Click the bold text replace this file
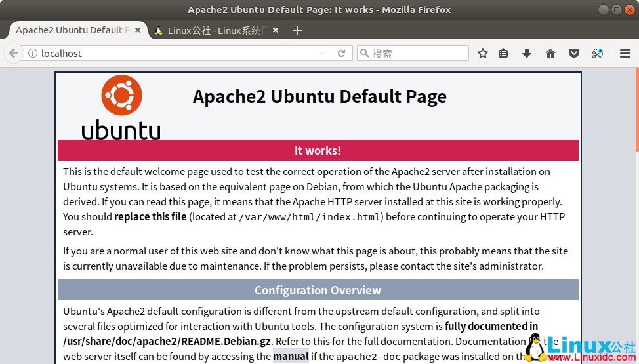Screen dimensions: 639x364 point(150,216)
